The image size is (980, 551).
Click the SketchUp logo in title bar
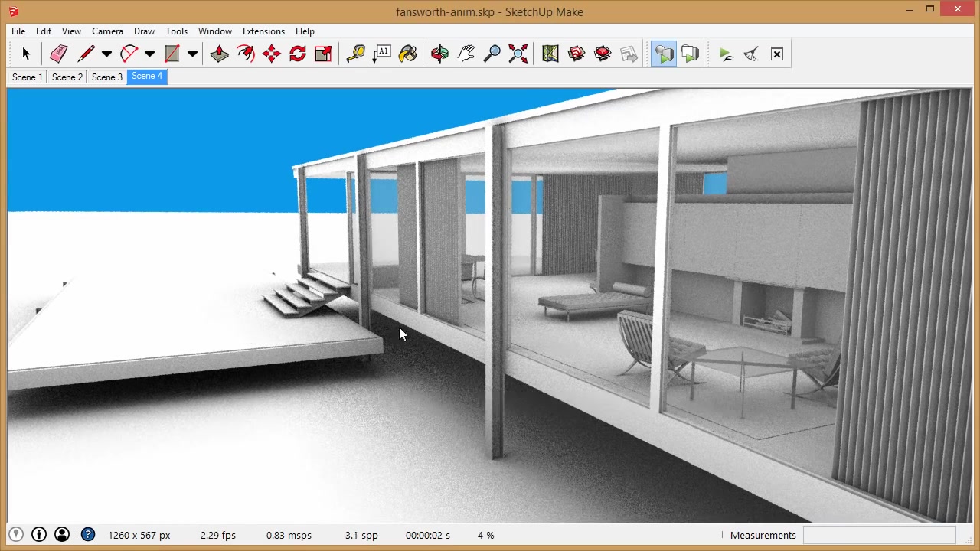point(13,11)
